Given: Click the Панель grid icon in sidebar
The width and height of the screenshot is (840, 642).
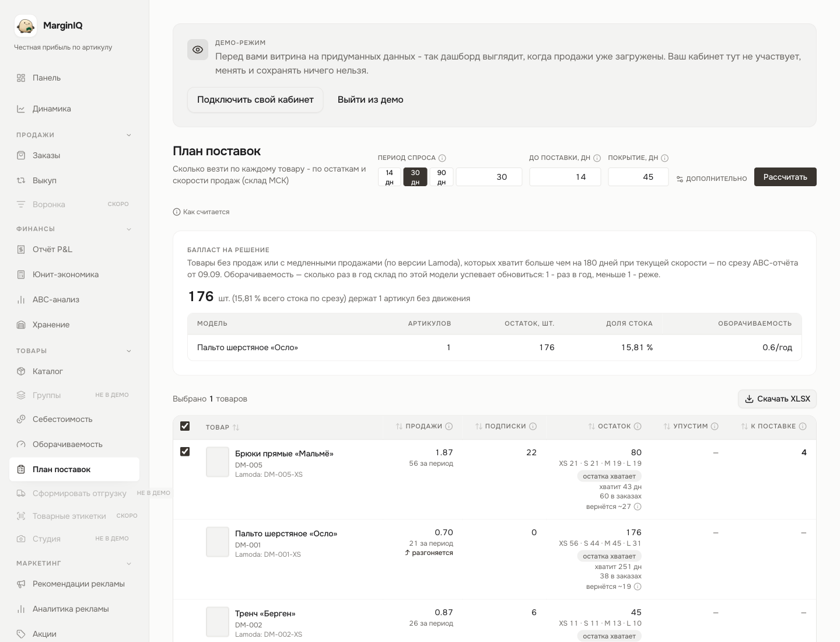Looking at the screenshot, I should pyautogui.click(x=21, y=78).
